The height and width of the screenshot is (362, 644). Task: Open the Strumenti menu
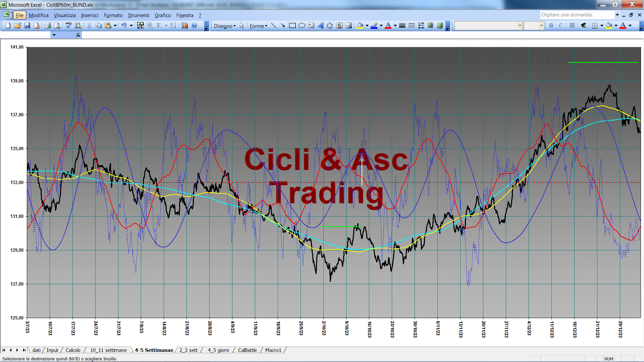[139, 15]
